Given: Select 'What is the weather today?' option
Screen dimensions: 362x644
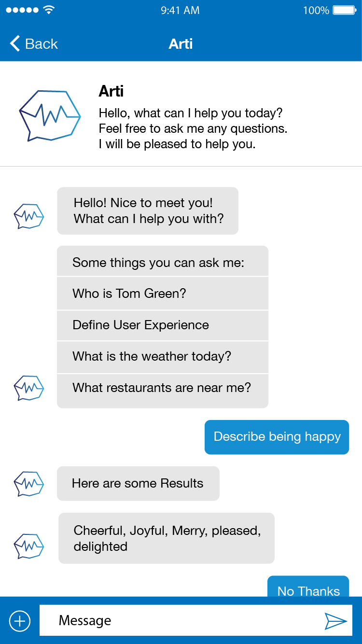Looking at the screenshot, I should pyautogui.click(x=162, y=357).
